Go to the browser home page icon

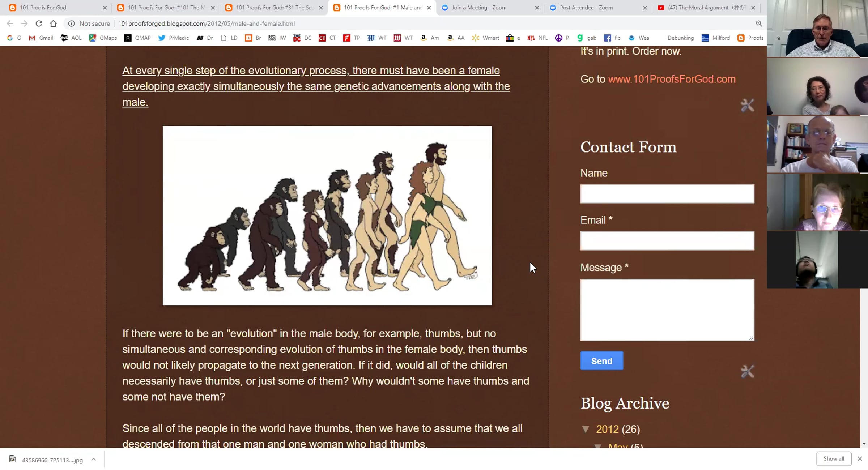point(53,23)
